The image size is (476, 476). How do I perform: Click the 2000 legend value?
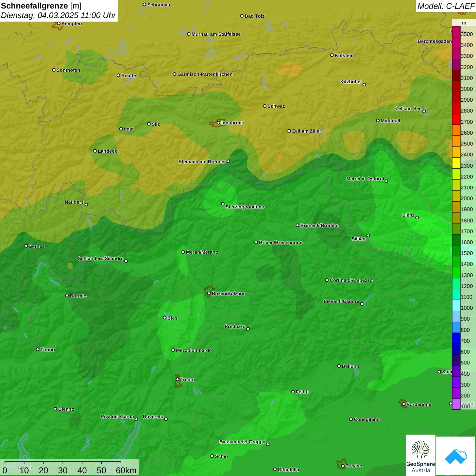466,198
